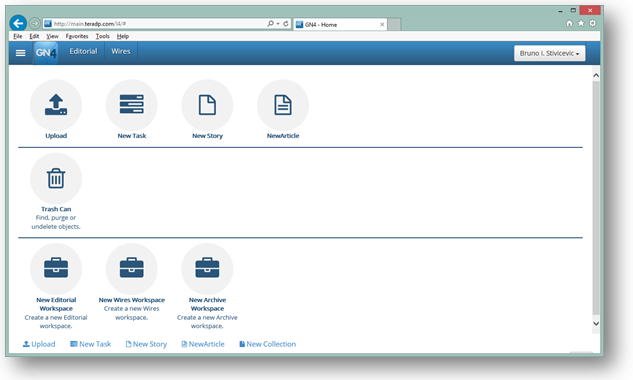Screen dimensions: 633x380
Task: Go back with browser back arrow
Action: (18, 23)
